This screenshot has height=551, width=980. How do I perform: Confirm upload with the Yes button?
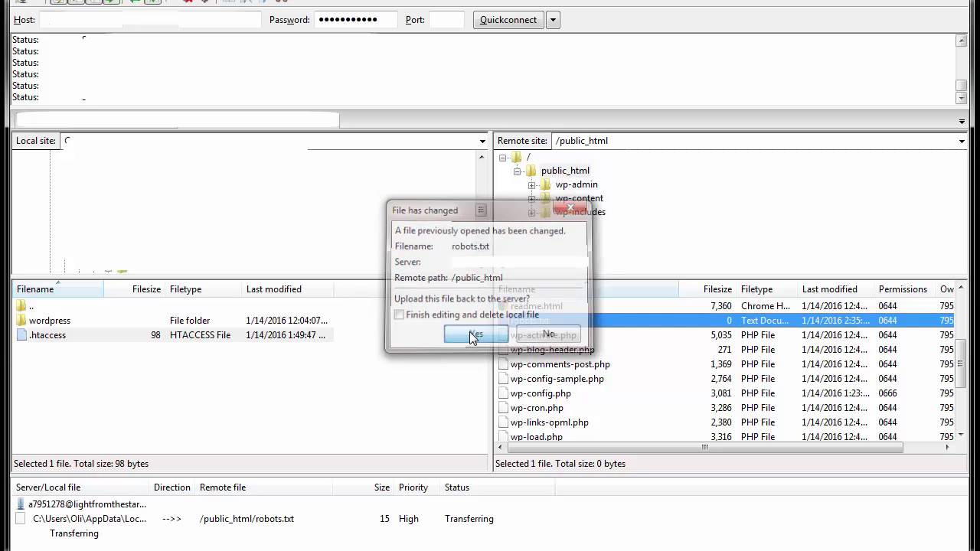pos(475,334)
